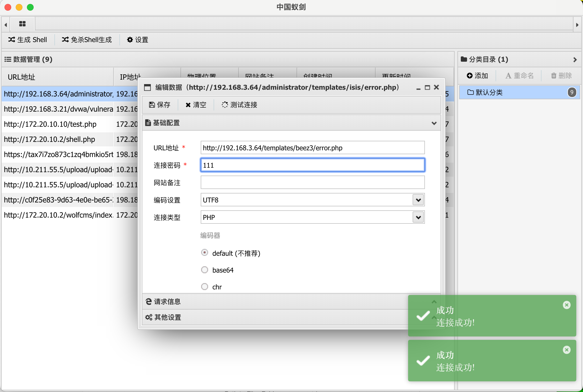
Task: Click the 清空 X icon
Action: click(x=188, y=105)
